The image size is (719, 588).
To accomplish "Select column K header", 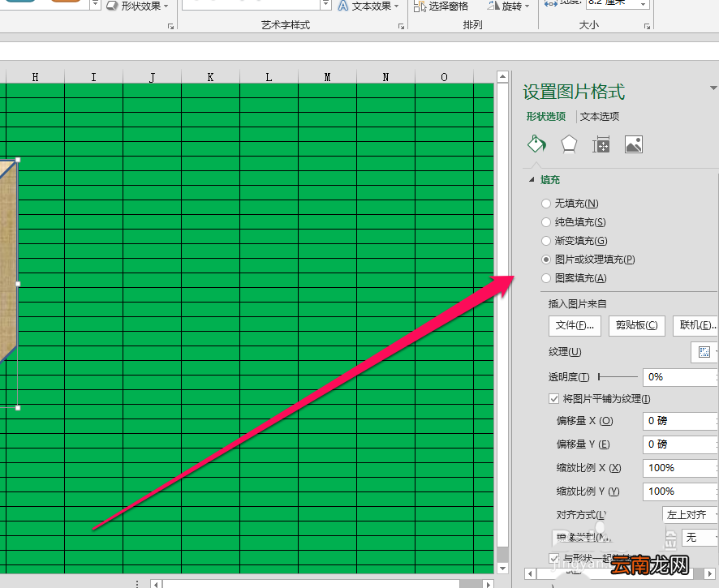I will (x=210, y=76).
